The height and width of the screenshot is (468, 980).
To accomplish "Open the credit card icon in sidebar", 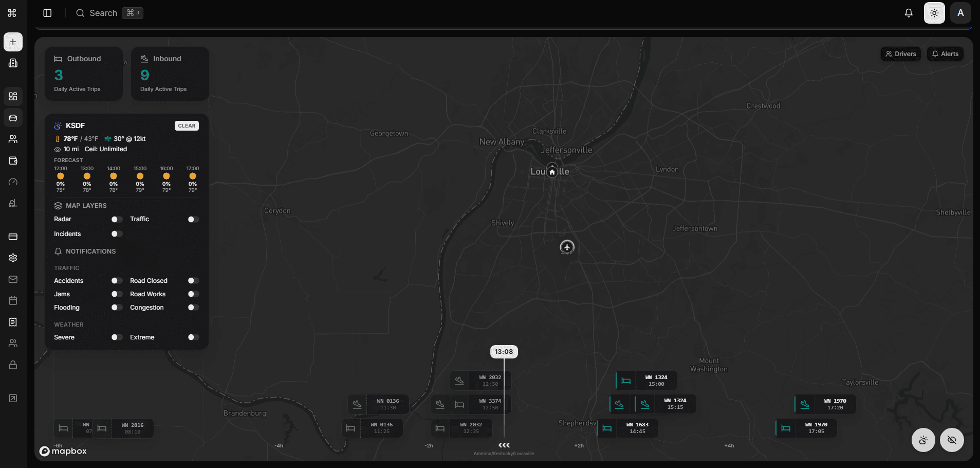I will [x=13, y=237].
